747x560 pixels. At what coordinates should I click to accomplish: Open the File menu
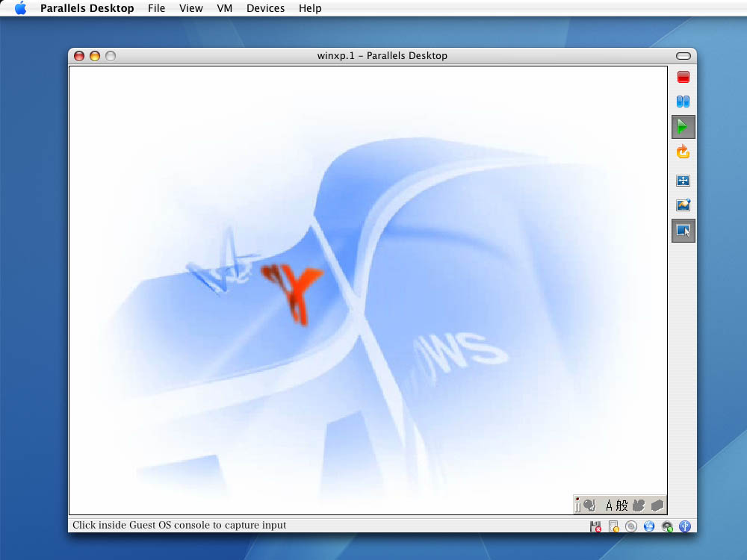[x=157, y=8]
